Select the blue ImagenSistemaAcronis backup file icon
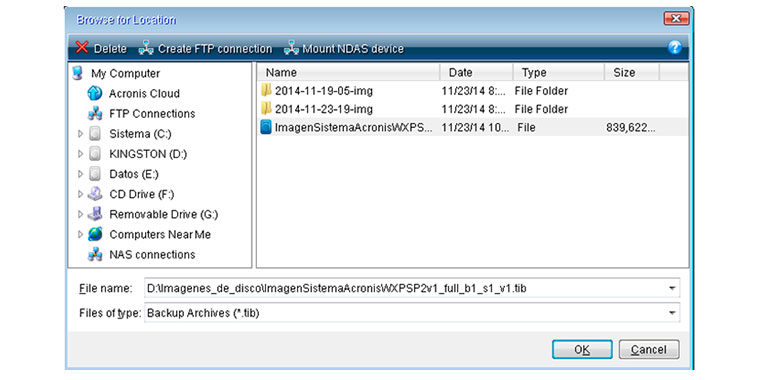The image size is (760, 380). 266,127
